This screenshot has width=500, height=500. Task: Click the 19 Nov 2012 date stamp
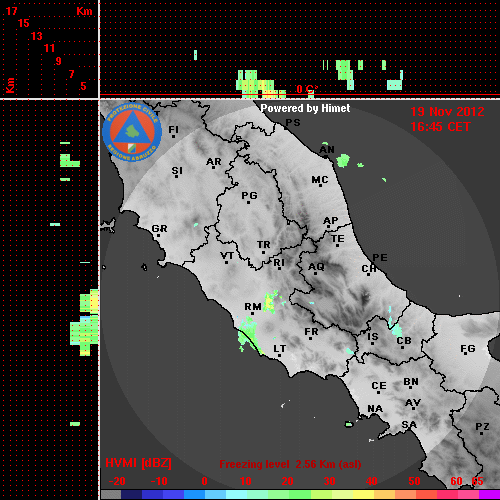pyautogui.click(x=447, y=112)
